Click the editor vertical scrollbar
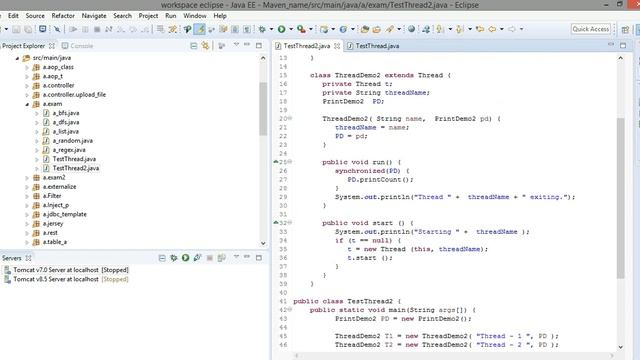This screenshot has width=640, height=360. coord(620,198)
